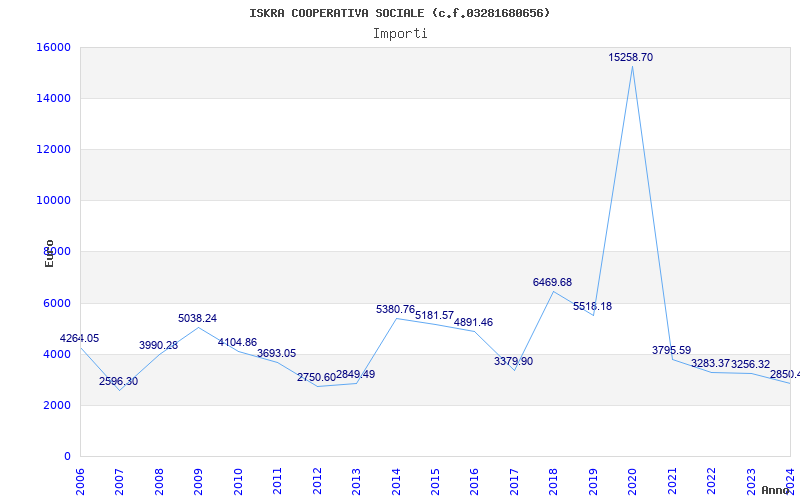Click the 2013 x-axis year label
800x500 pixels.
pyautogui.click(x=357, y=482)
